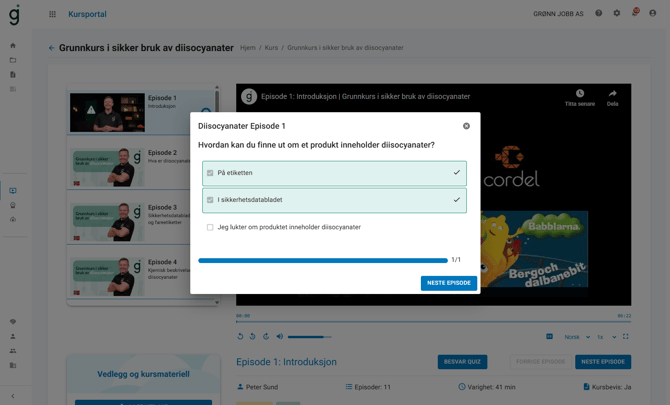The width and height of the screenshot is (670, 405).
Task: Expand the left sidebar with bottom chevron
Action: pyautogui.click(x=13, y=396)
